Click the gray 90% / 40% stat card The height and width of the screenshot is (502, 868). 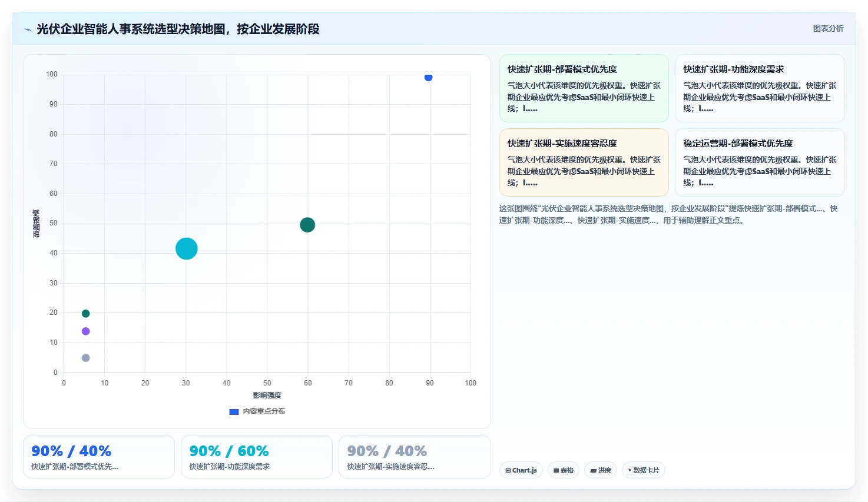[415, 457]
